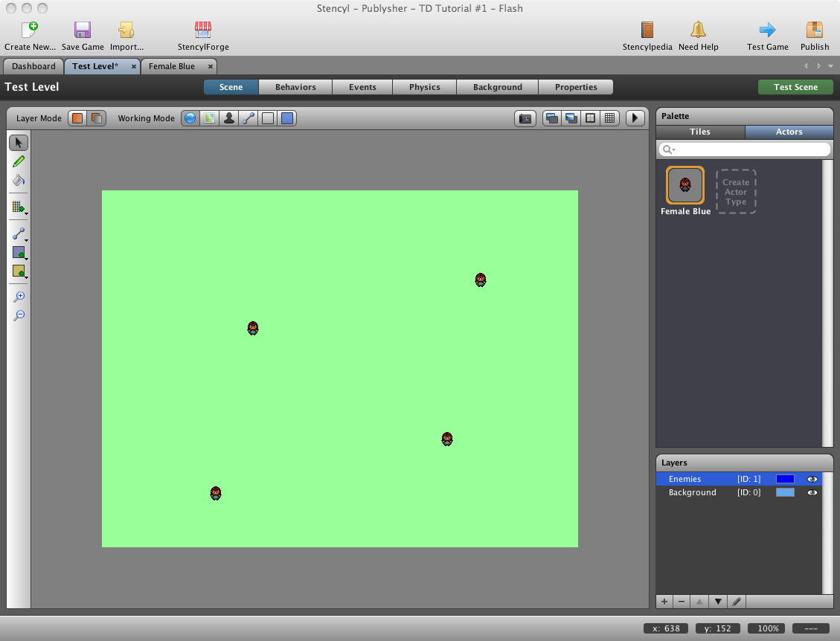The height and width of the screenshot is (641, 840).
Task: Select blue square Working Mode button
Action: pyautogui.click(x=287, y=118)
